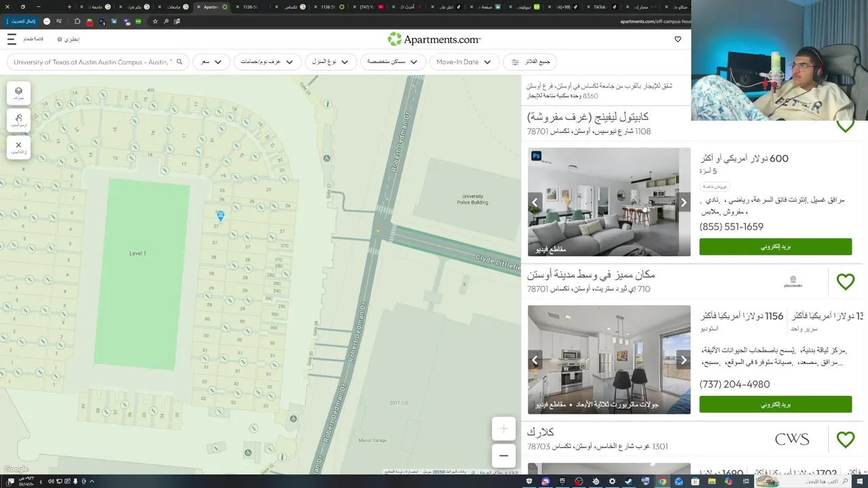The height and width of the screenshot is (488, 868).
Task: Click the Apartments.com logo
Action: 434,39
